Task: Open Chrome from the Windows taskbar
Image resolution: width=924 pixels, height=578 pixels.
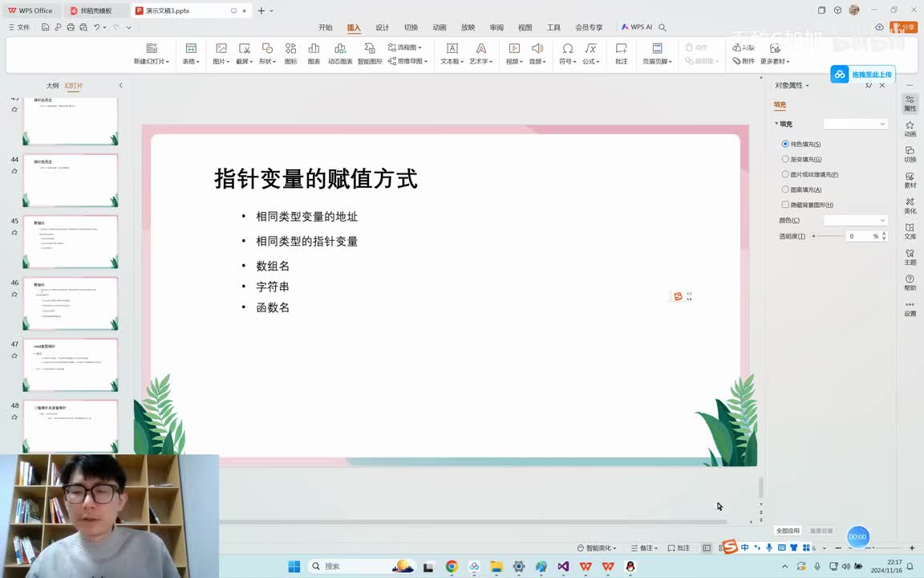Action: pos(452,566)
